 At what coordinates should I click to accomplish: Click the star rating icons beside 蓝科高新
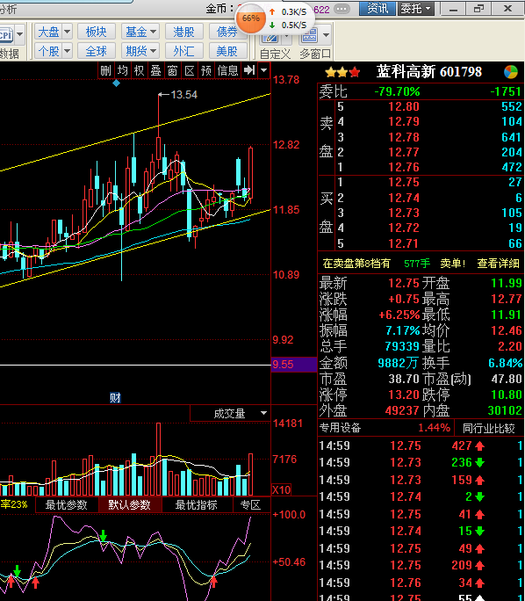pos(343,72)
